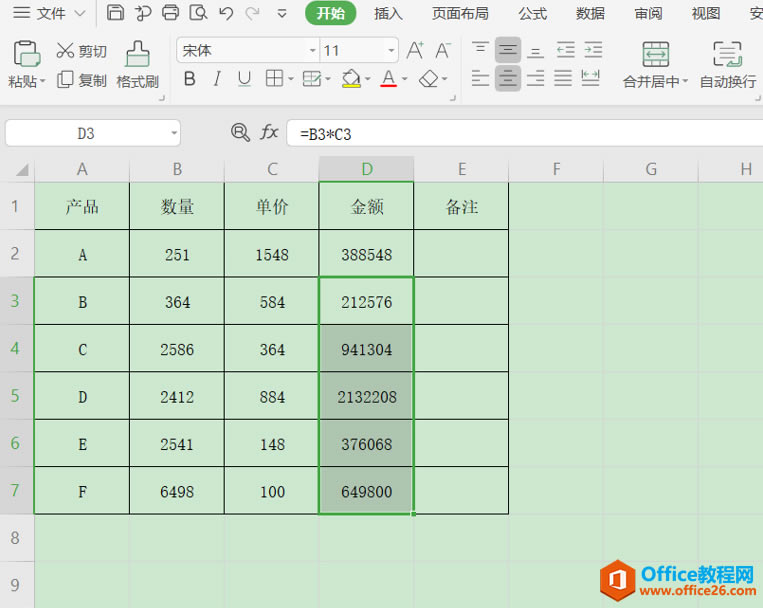Toggle Italic formatting
The height and width of the screenshot is (608, 763).
click(217, 78)
